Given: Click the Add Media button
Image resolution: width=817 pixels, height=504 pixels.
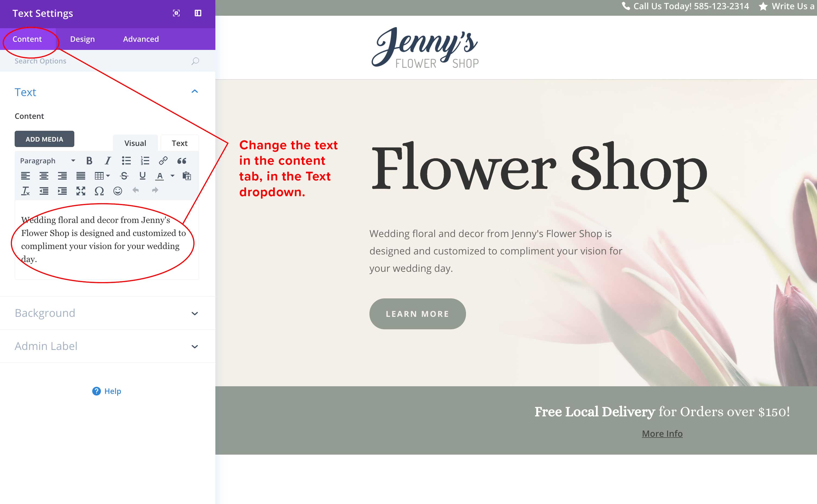Looking at the screenshot, I should (44, 139).
